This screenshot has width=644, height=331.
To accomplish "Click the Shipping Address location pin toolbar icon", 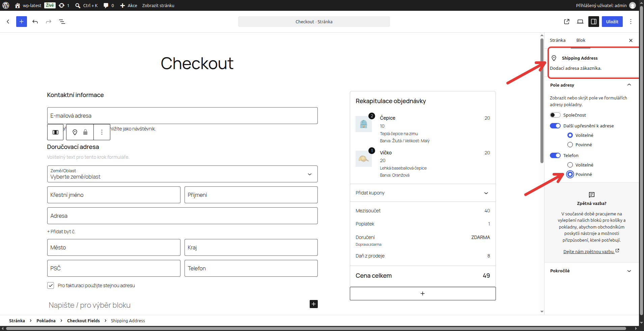I will click(75, 132).
